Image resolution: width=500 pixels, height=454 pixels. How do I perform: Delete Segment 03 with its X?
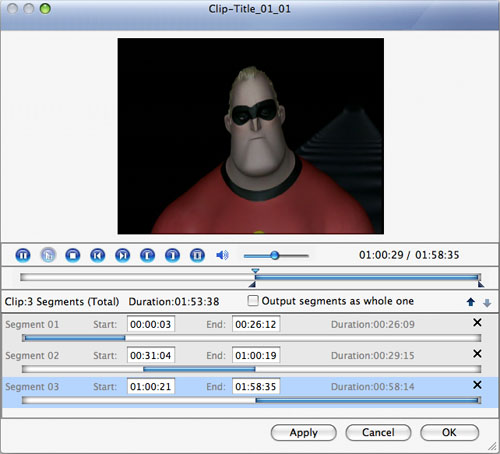tap(477, 385)
